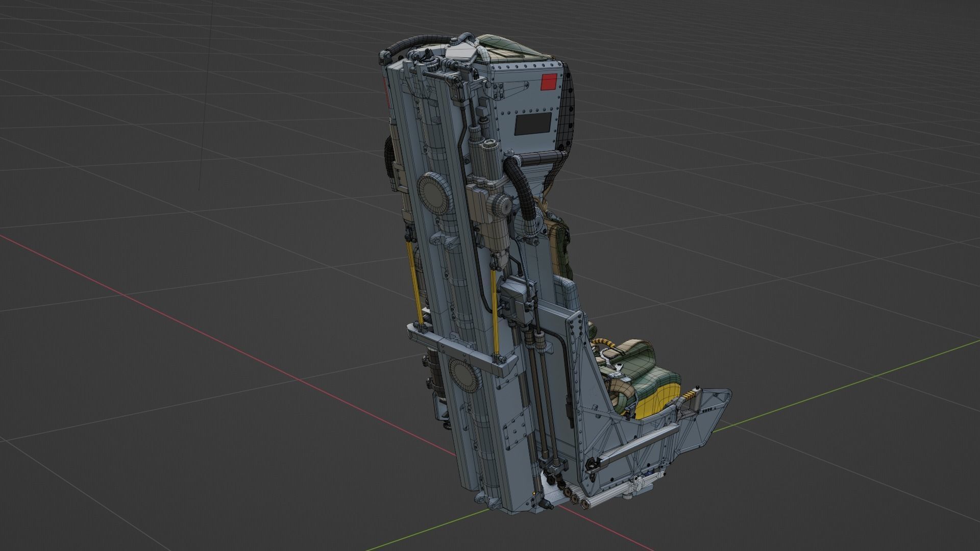The height and width of the screenshot is (551, 980).
Task: Select the lower circular disc on seat rail
Action: tap(466, 376)
